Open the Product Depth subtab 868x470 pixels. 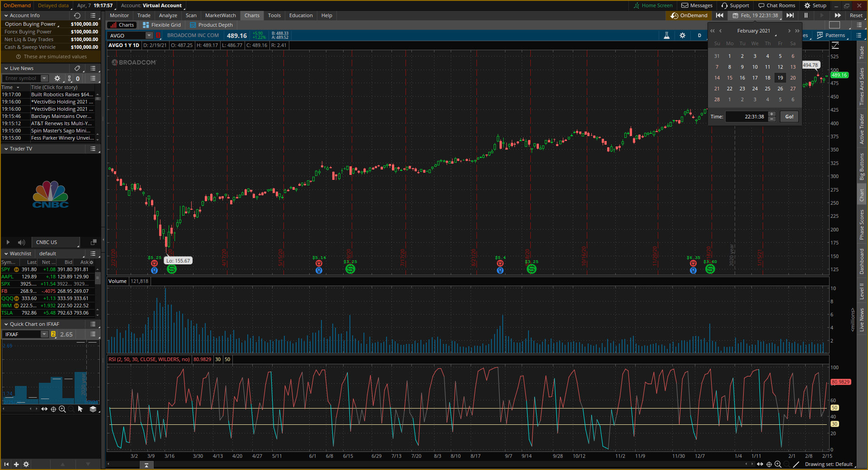(212, 25)
